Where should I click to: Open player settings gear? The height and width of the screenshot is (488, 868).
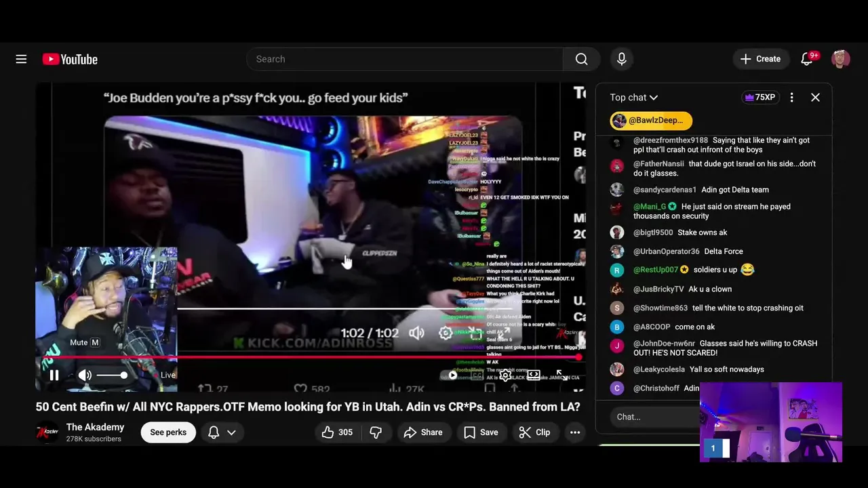[505, 375]
